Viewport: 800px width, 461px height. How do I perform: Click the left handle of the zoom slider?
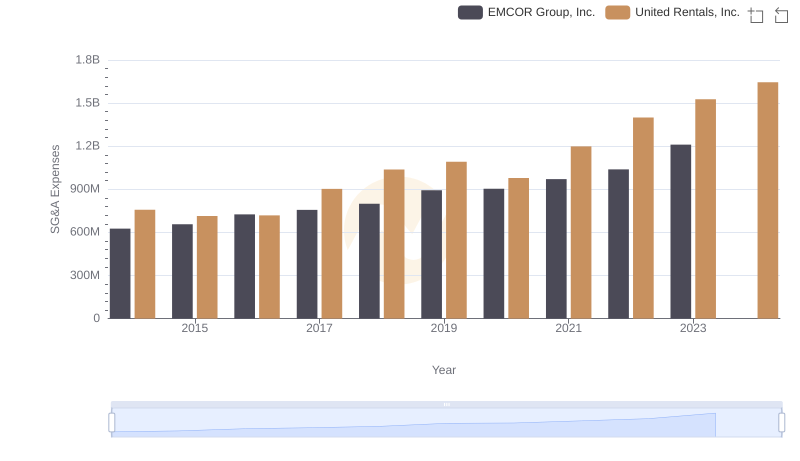point(112,423)
